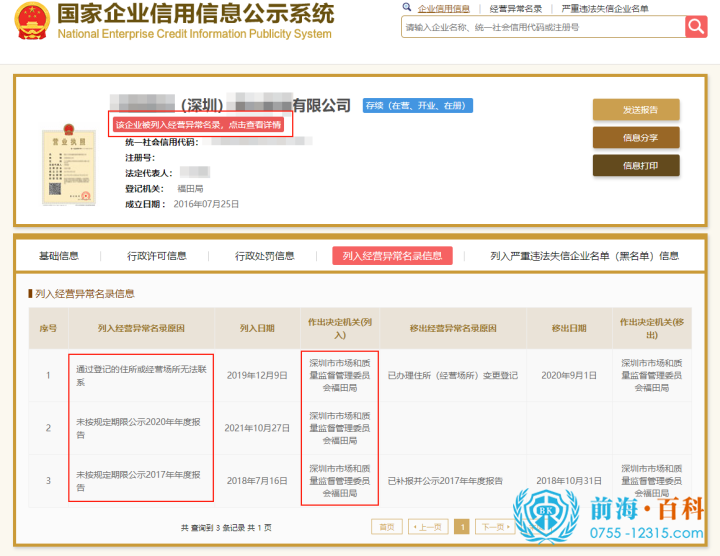
Task: Switch to the 行政处罚信息 tab
Action: pyautogui.click(x=264, y=256)
